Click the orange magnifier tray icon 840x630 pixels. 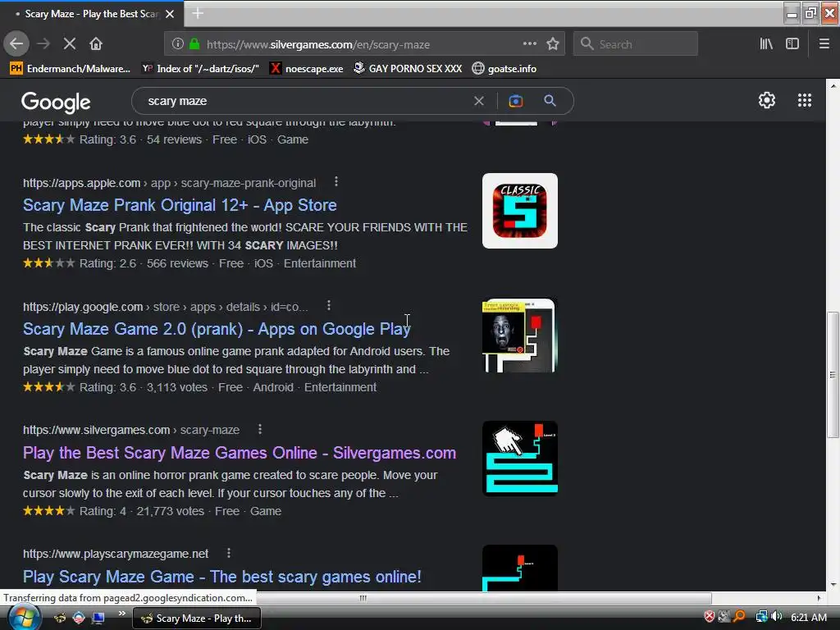(739, 617)
